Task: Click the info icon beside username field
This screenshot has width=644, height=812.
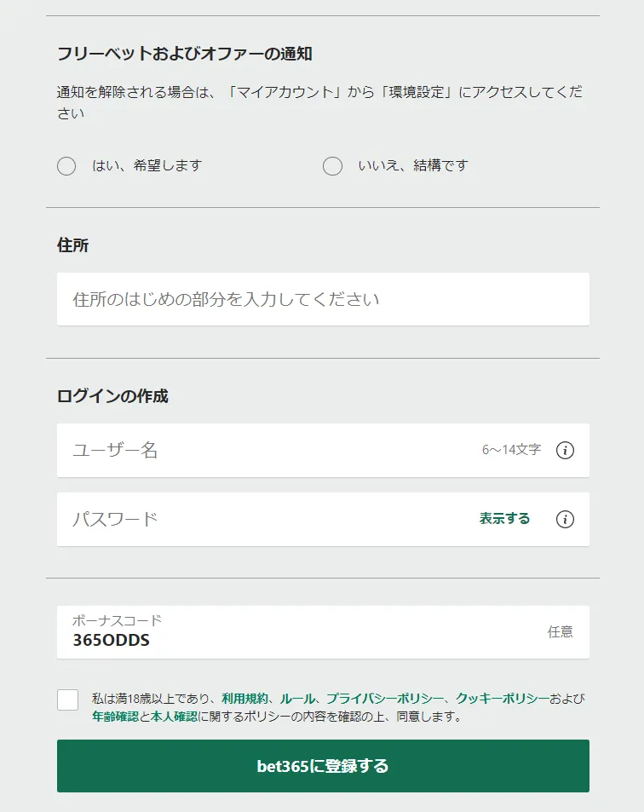Action: click(x=565, y=451)
